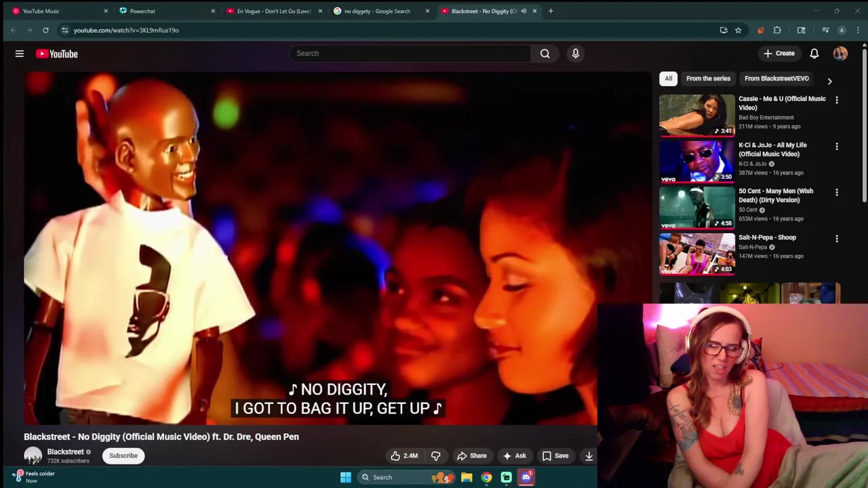The image size is (868, 488).
Task: Open the Blackstreet channel name link
Action: pos(65,452)
